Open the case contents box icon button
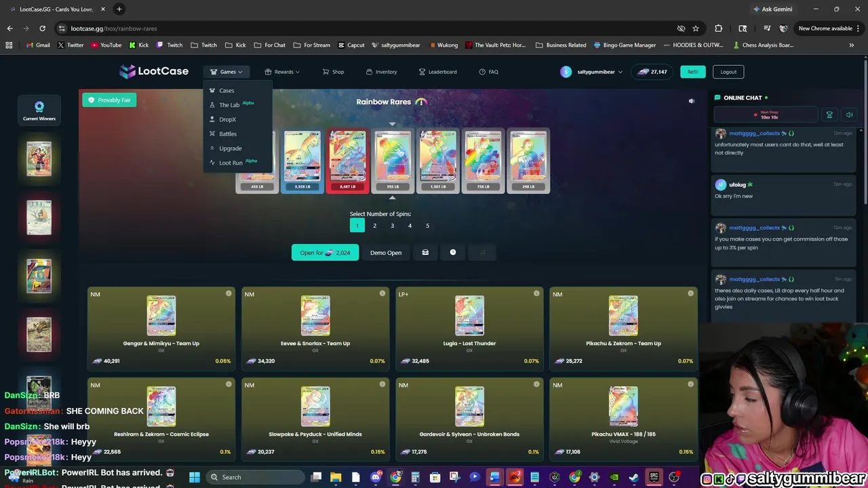Screen dimensions: 868x488 pos(425,252)
